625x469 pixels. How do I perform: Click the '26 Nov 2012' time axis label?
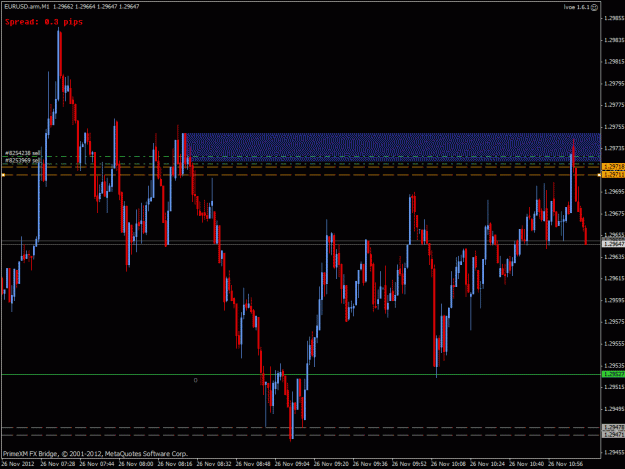tap(18, 464)
